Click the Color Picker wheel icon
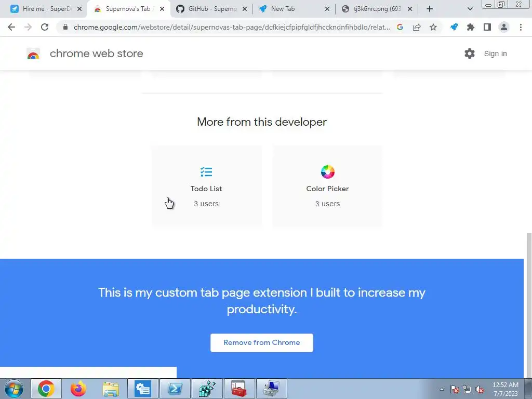 328,172
